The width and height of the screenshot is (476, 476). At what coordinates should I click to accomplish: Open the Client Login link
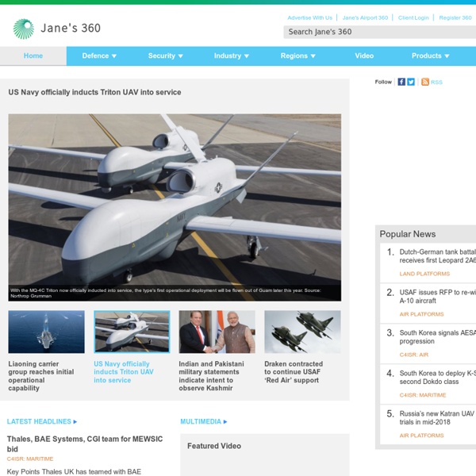(x=413, y=17)
